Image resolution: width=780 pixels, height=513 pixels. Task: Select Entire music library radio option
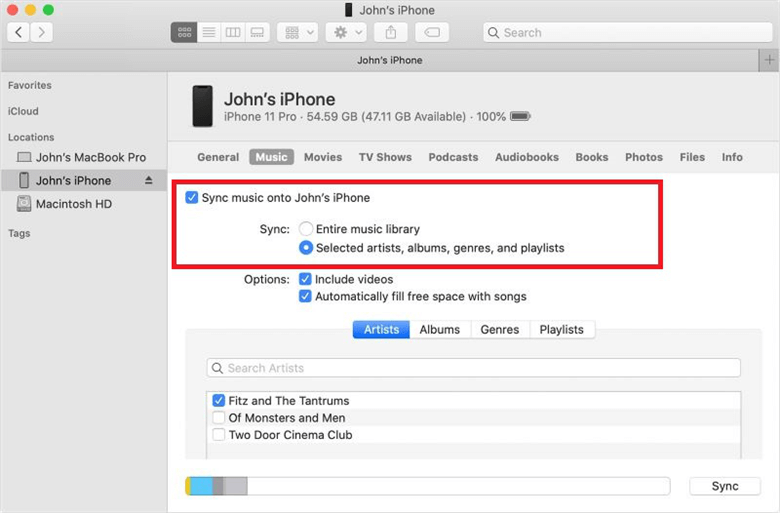click(x=306, y=229)
